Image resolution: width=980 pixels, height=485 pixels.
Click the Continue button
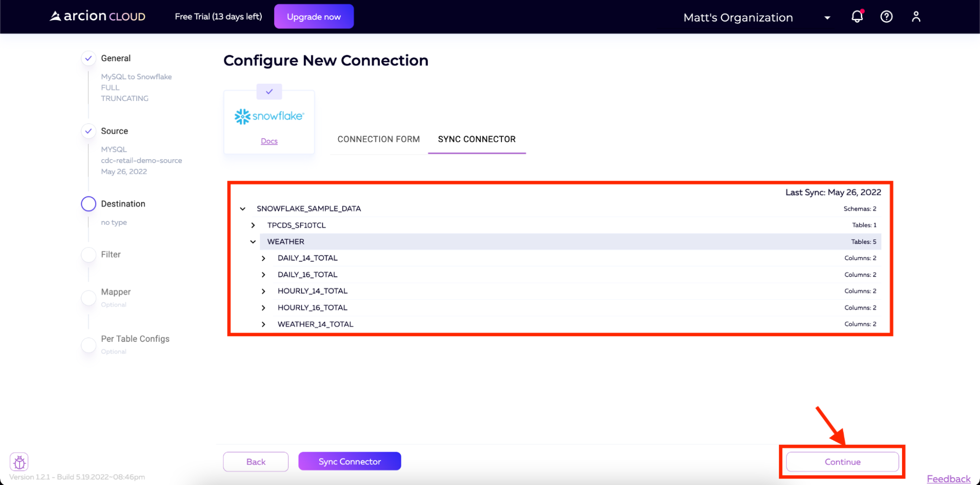tap(842, 462)
